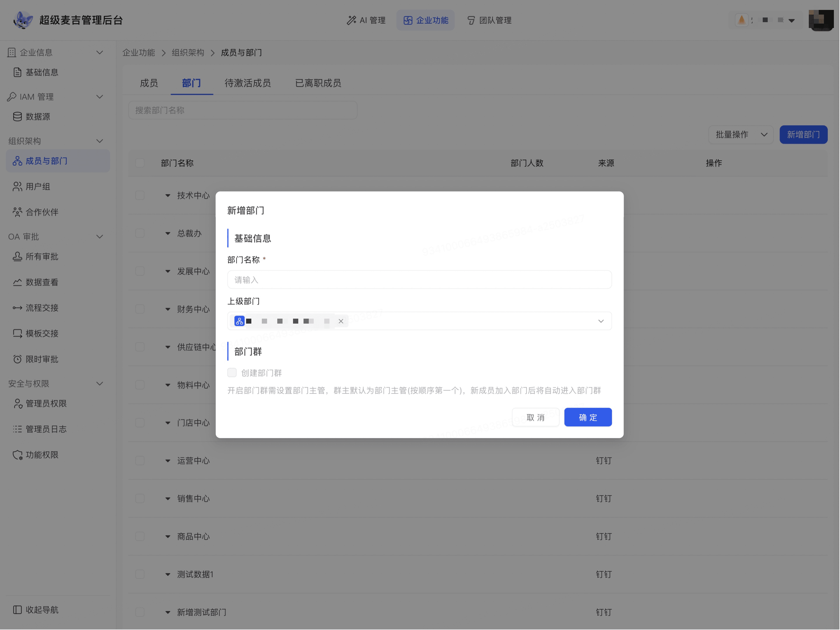Click the fox mascot logo icon
The image size is (840, 630).
pyautogui.click(x=23, y=20)
